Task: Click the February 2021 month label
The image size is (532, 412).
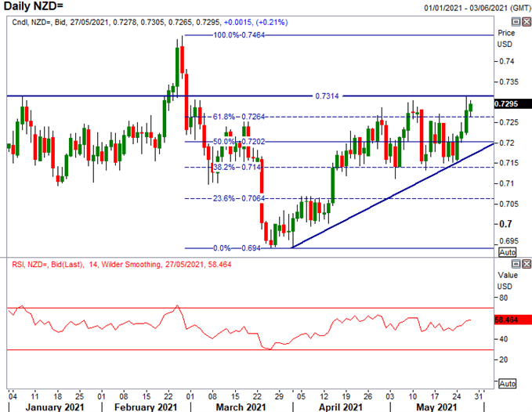Action: 146,407
